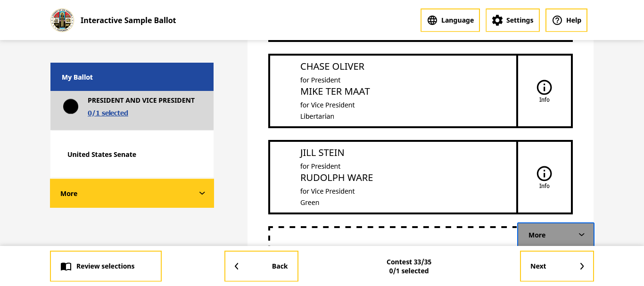
Task: Select the dashed write-in candidate box
Action: [x=392, y=237]
